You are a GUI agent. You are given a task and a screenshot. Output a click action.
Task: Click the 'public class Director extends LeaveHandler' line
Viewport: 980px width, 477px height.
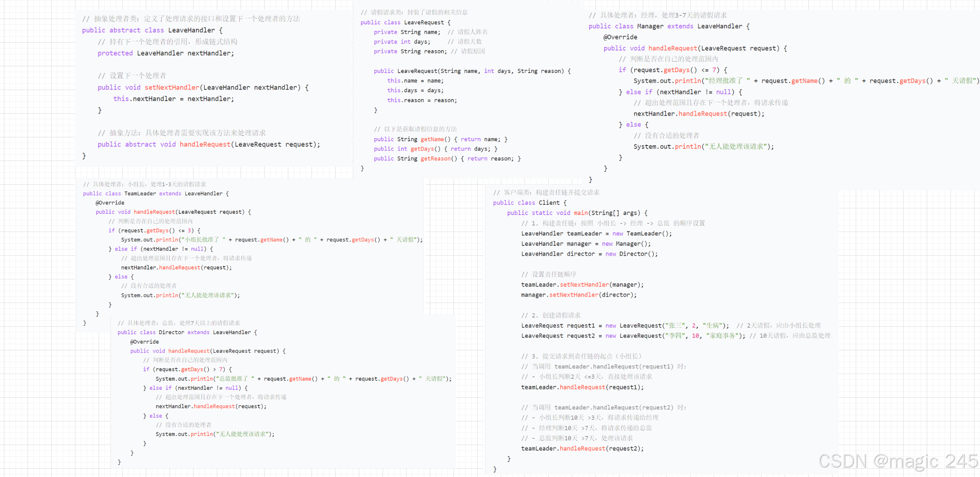tap(187, 333)
